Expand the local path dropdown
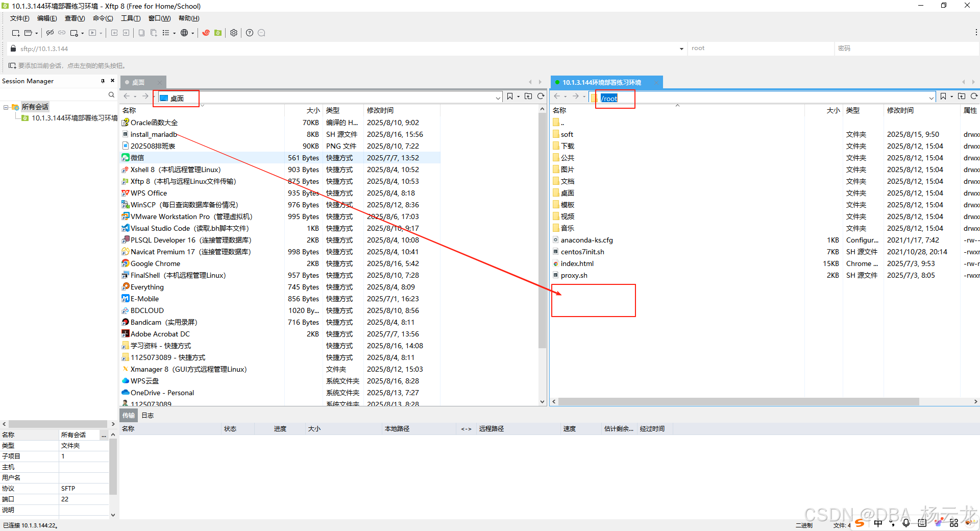 click(x=498, y=98)
